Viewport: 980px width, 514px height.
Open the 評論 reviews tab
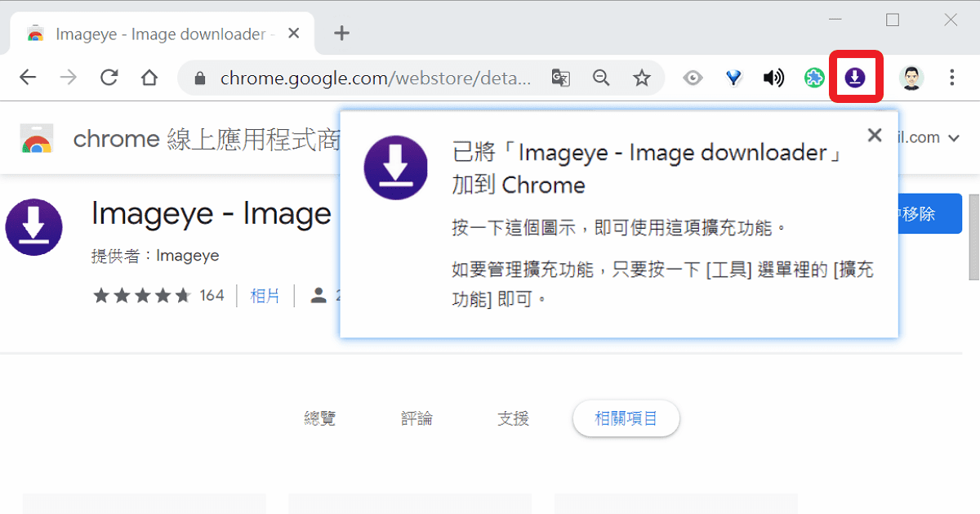416,419
